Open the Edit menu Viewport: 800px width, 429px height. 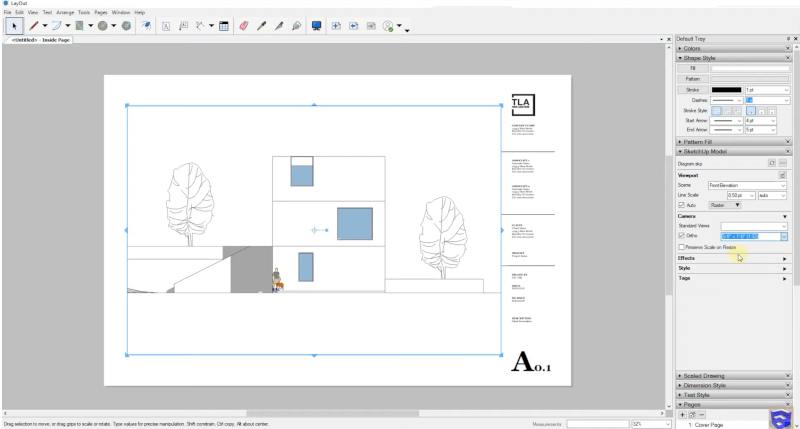click(x=19, y=12)
